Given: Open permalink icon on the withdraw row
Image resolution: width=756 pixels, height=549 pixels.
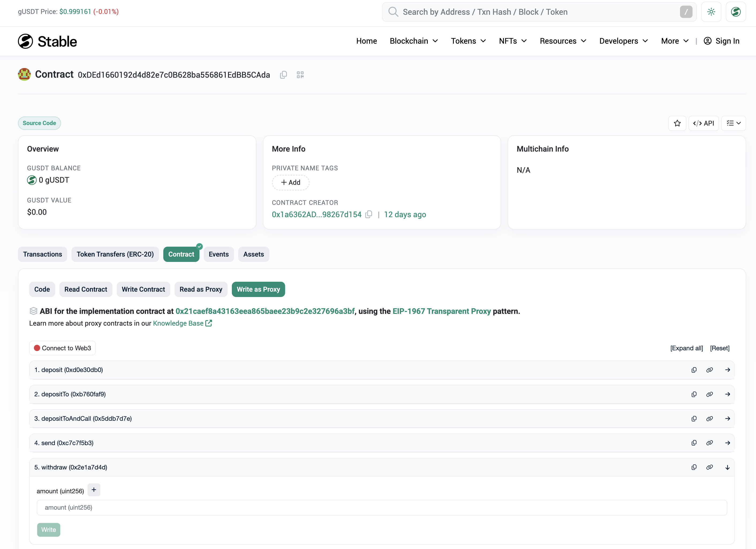Looking at the screenshot, I should (710, 467).
